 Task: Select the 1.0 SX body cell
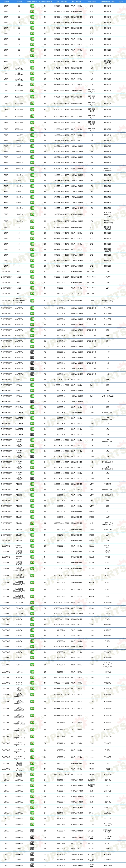(x=91, y=529)
